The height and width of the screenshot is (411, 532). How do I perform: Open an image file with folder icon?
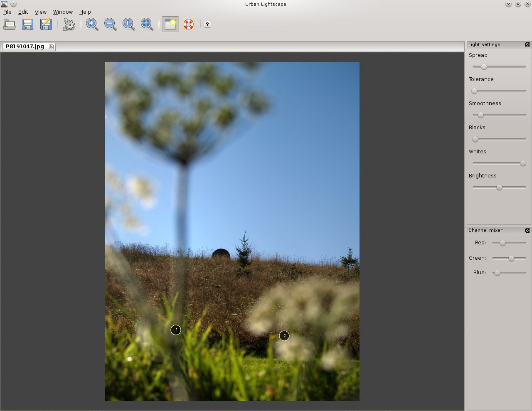coord(10,25)
